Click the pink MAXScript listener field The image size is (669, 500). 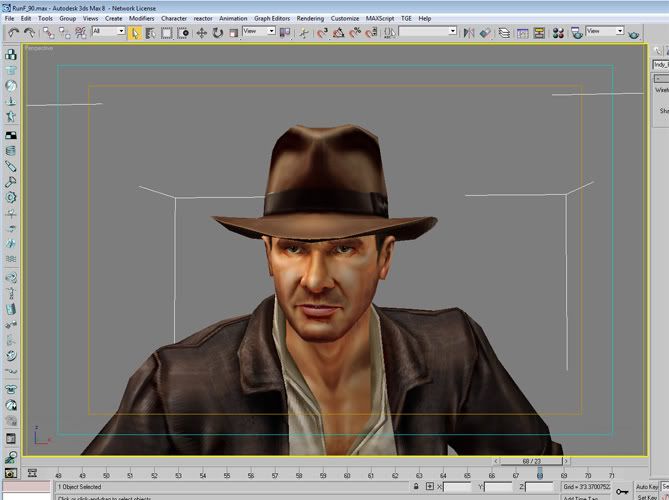[27, 486]
